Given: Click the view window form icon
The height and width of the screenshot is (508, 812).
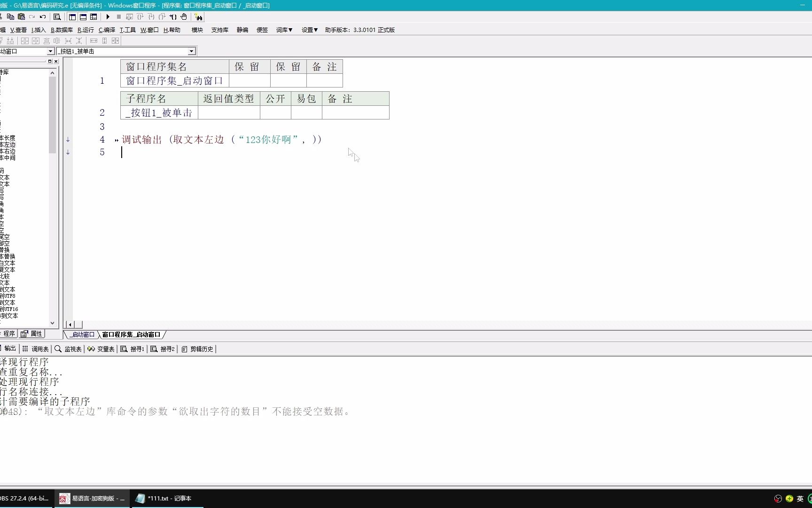Looking at the screenshot, I should point(129,16).
